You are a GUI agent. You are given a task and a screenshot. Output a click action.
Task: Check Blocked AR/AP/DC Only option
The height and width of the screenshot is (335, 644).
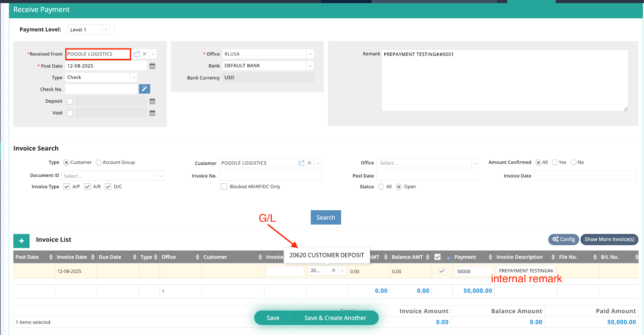pyautogui.click(x=224, y=187)
